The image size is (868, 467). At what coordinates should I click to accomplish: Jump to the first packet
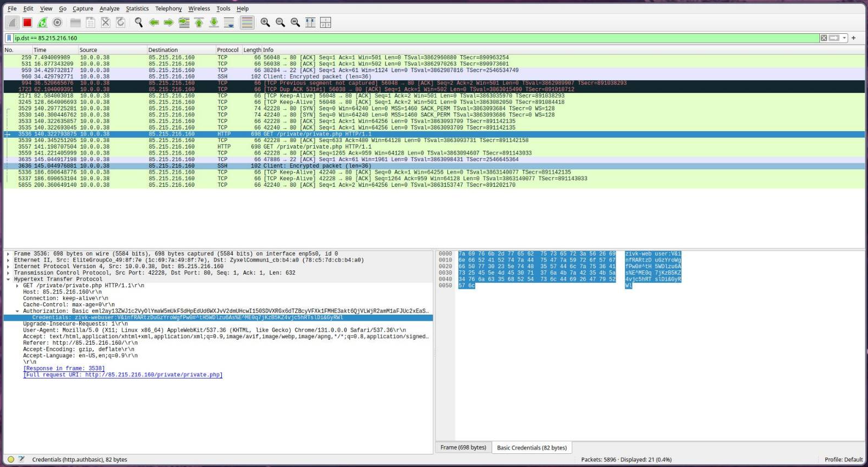(199, 22)
